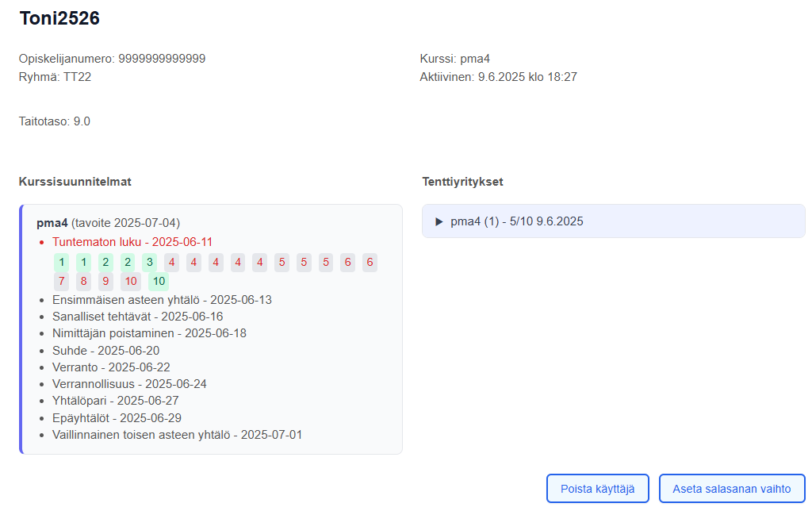812x511 pixels.
Task: Select the red badge numbered 8
Action: click(x=83, y=282)
